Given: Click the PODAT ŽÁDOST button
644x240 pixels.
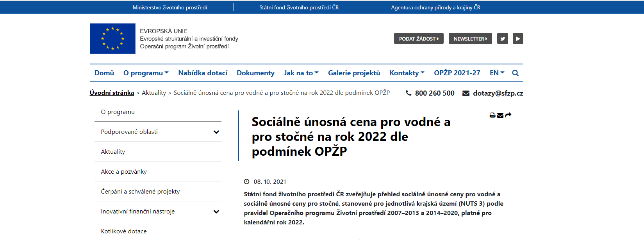Looking at the screenshot, I should [x=419, y=39].
